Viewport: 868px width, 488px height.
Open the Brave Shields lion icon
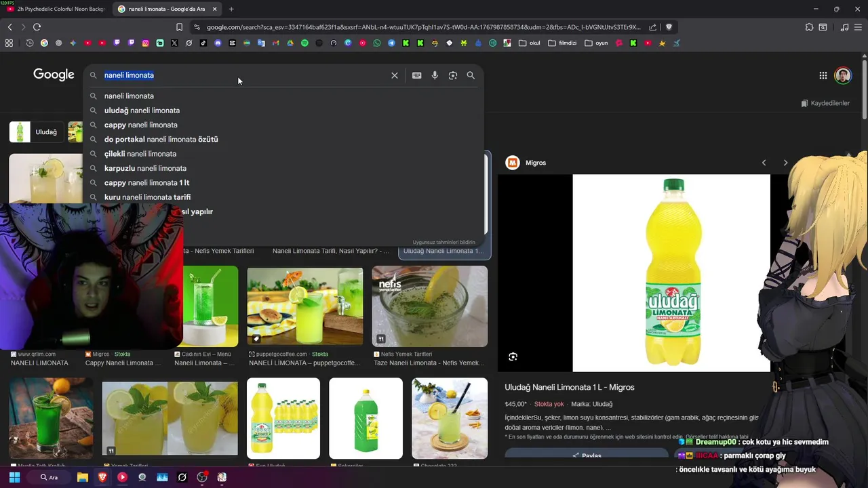point(669,27)
